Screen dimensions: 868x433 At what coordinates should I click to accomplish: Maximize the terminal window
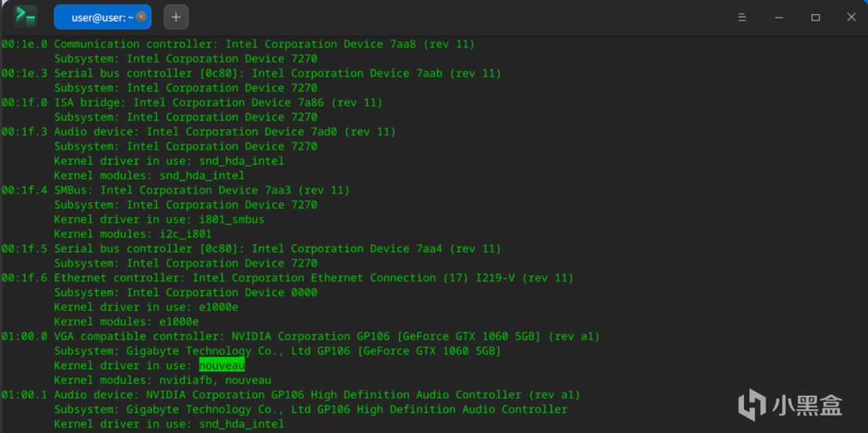[816, 17]
